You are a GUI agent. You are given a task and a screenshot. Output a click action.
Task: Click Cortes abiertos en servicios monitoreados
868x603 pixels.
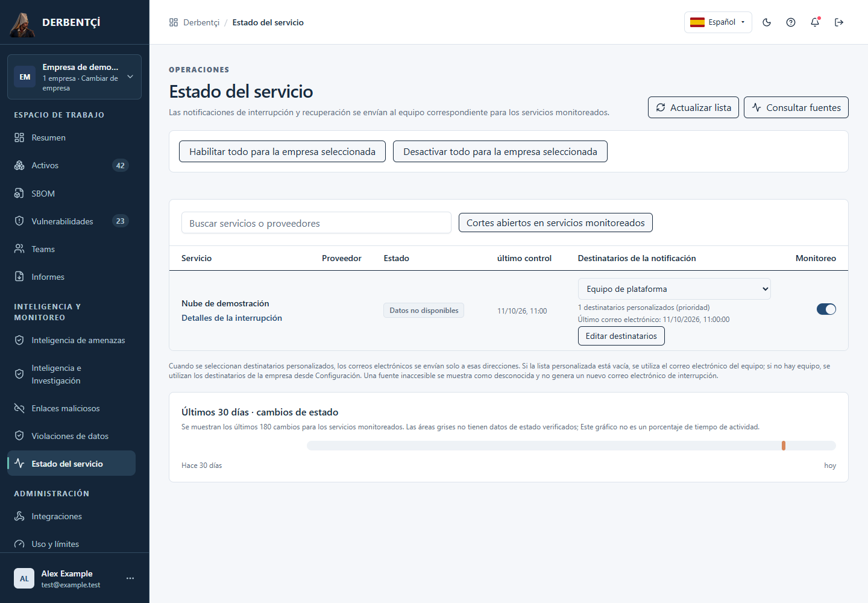point(556,223)
